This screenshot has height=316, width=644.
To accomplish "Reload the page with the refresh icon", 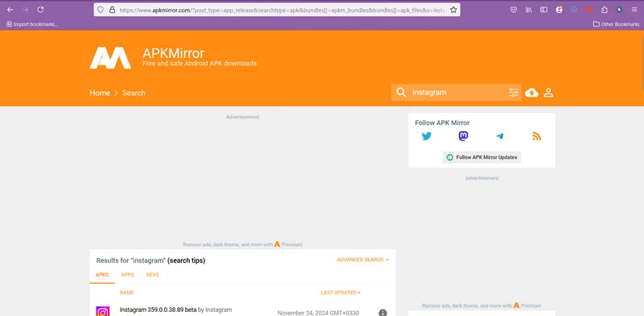I will [x=40, y=10].
